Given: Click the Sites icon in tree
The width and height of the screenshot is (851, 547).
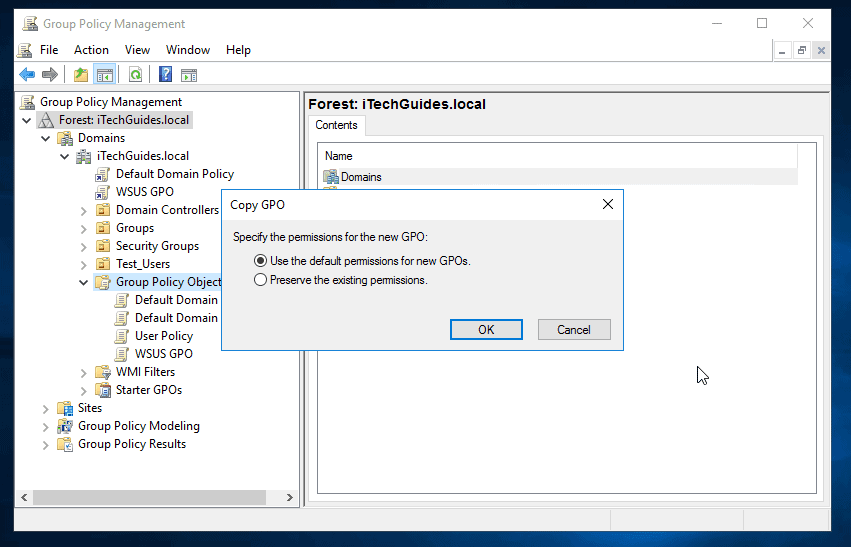Looking at the screenshot, I should (x=65, y=408).
